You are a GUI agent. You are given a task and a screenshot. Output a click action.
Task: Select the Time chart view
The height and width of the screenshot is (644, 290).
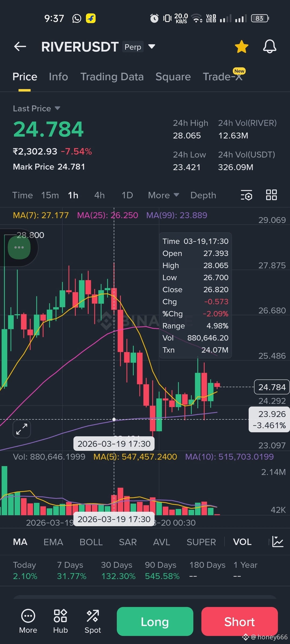click(23, 195)
